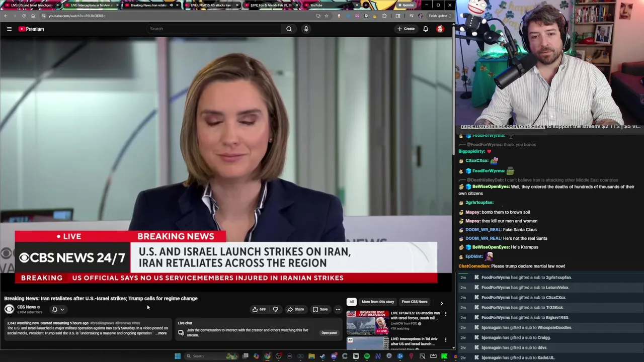Go to the YouTube Premium home logo
The image size is (644, 362).
pyautogui.click(x=31, y=29)
